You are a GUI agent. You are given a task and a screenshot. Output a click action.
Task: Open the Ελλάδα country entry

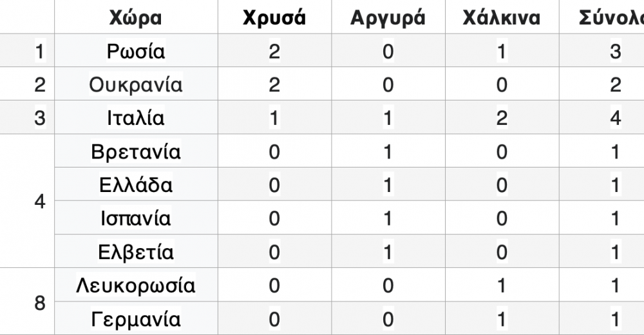point(136,186)
